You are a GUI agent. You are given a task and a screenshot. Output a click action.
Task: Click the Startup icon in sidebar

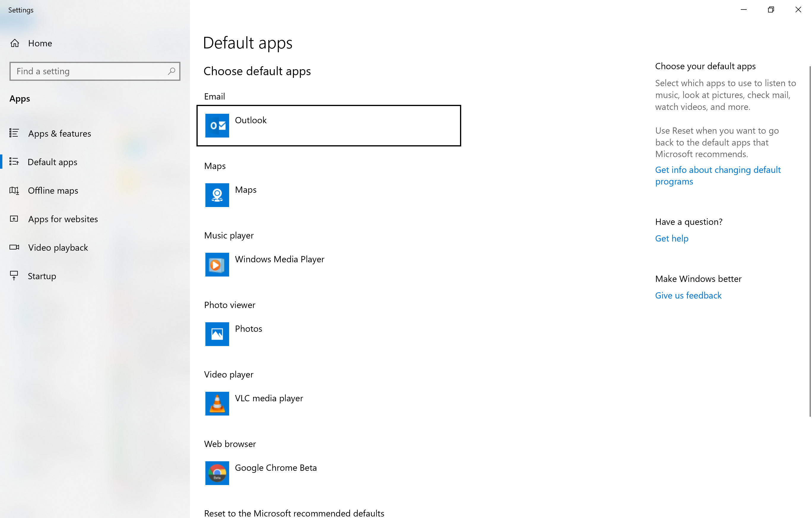[x=14, y=276]
